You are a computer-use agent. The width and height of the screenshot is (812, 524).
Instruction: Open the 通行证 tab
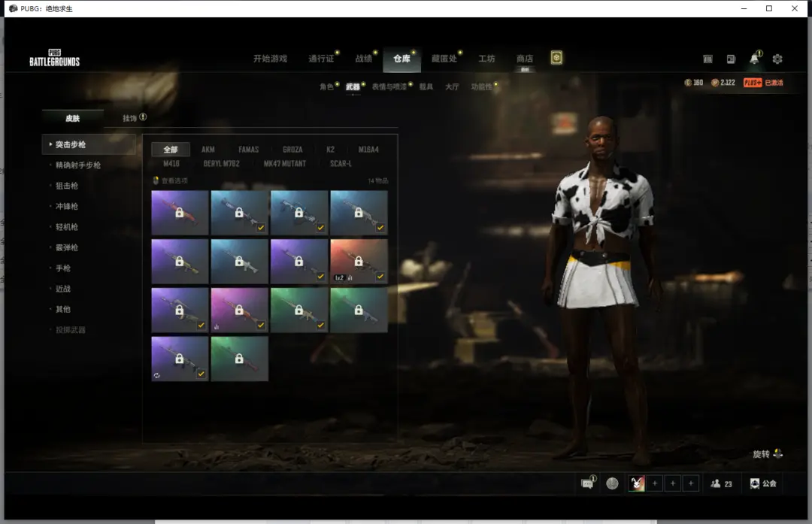point(321,59)
